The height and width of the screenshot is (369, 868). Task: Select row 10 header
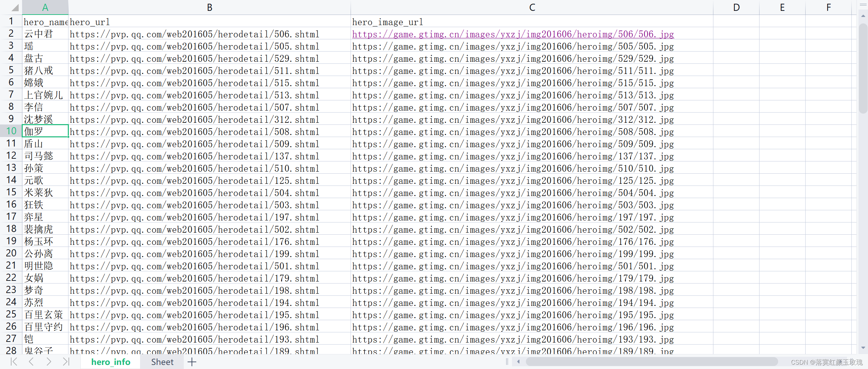pos(11,131)
